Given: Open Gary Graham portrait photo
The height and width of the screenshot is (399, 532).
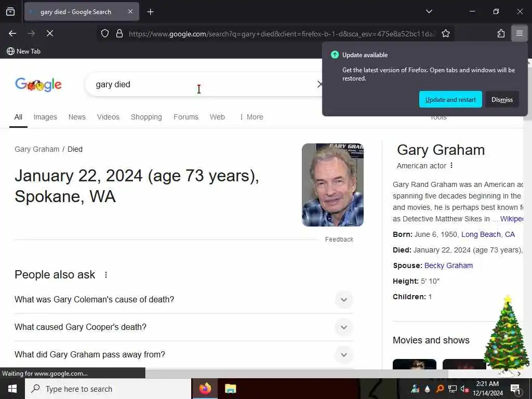Looking at the screenshot, I should (x=332, y=184).
